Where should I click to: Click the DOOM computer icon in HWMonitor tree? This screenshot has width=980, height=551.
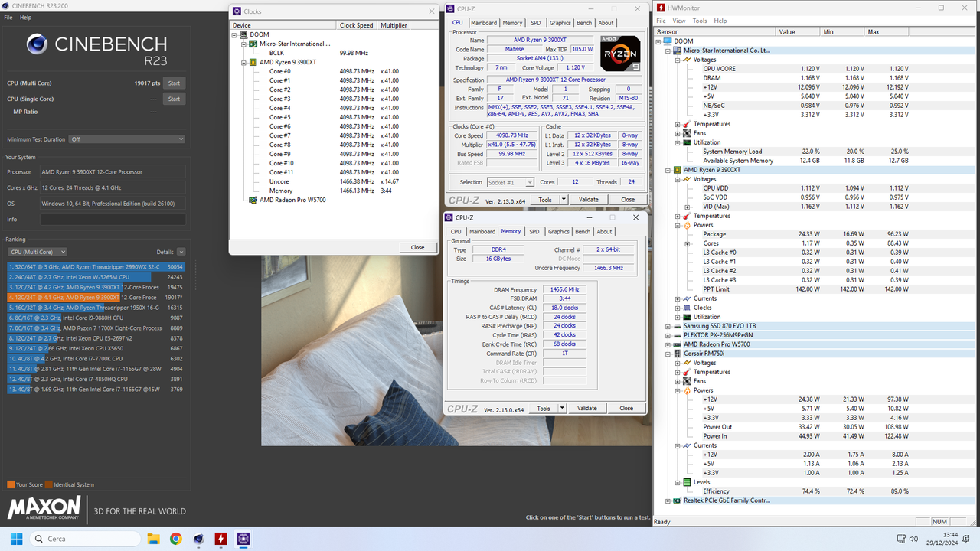click(x=668, y=41)
